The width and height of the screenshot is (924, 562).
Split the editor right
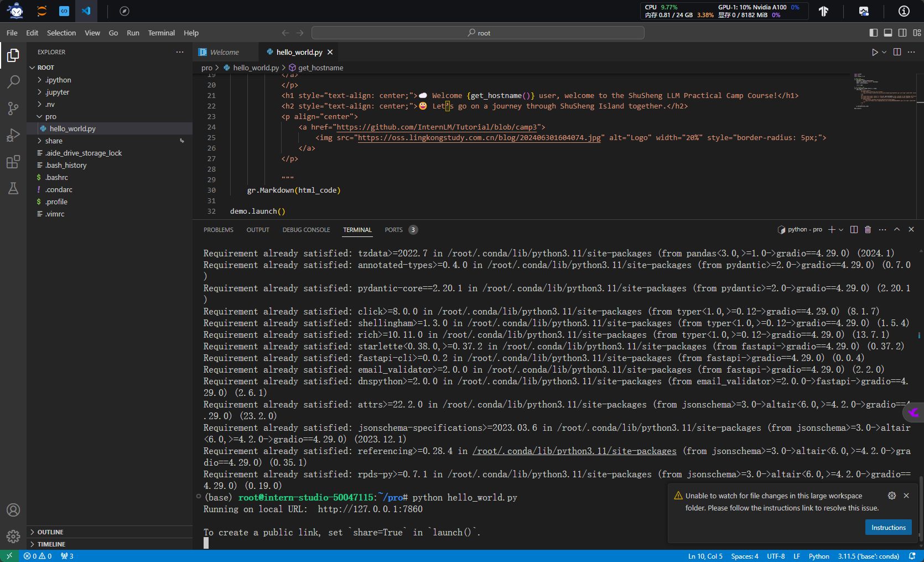tap(897, 52)
